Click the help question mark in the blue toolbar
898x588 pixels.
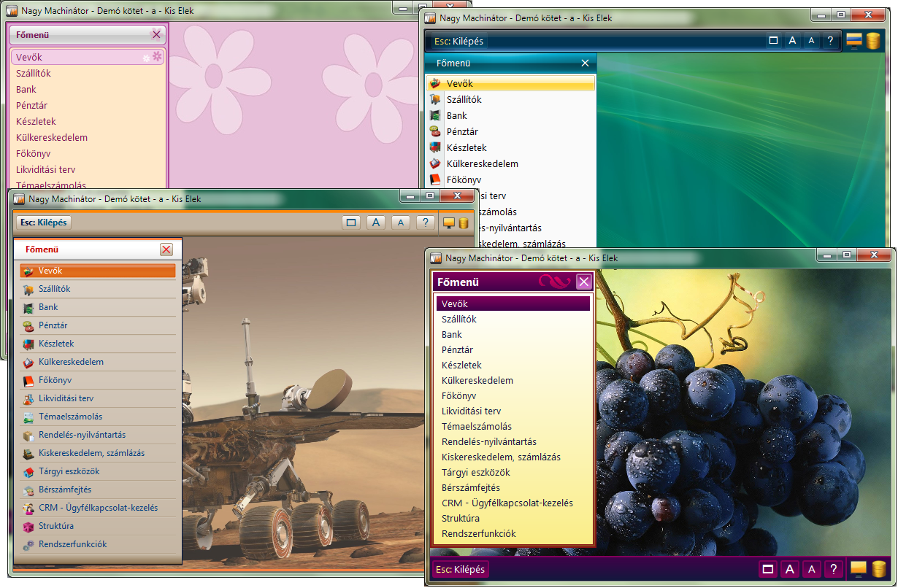(830, 41)
